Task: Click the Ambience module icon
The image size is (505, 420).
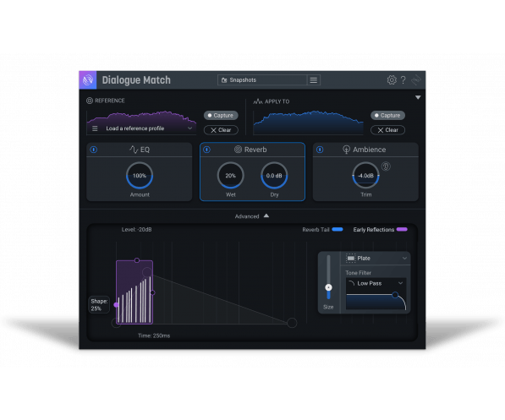Action: [346, 150]
